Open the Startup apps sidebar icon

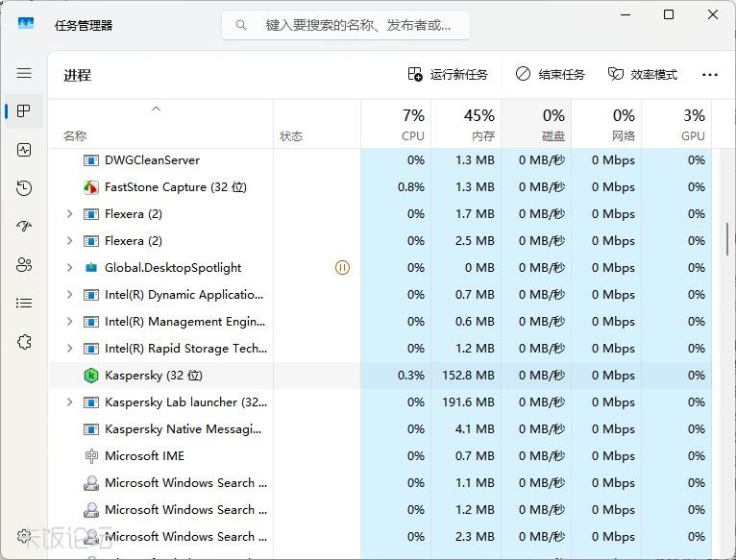coord(24,227)
